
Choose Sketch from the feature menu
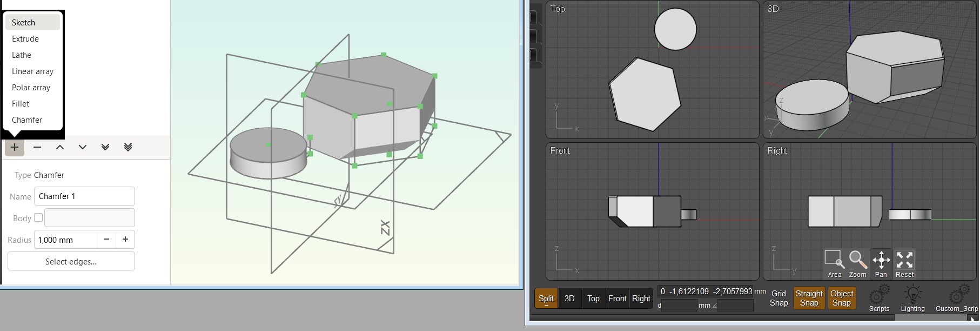tap(32, 22)
